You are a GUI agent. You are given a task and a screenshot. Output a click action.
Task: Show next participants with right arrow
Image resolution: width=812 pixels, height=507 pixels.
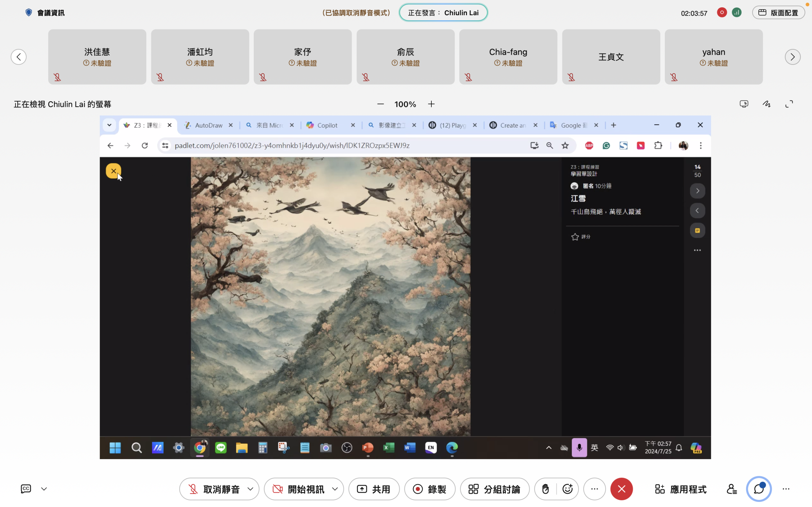click(x=792, y=57)
